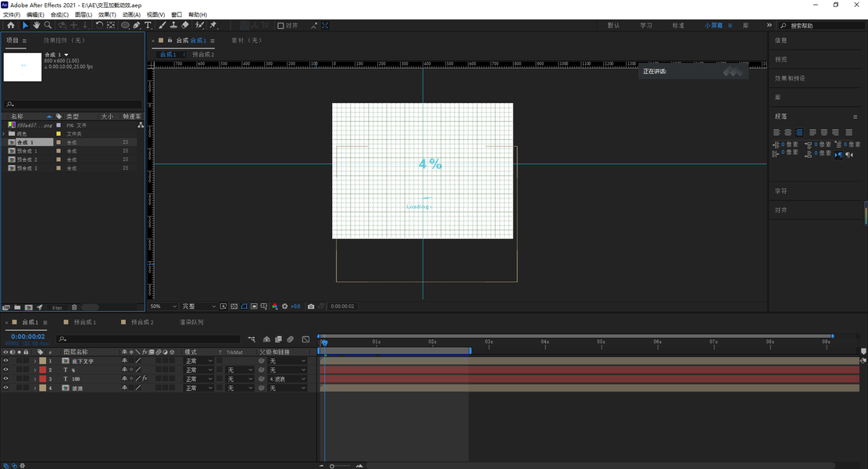Click the snapshot camera icon
This screenshot has height=469, width=868.
point(311,306)
